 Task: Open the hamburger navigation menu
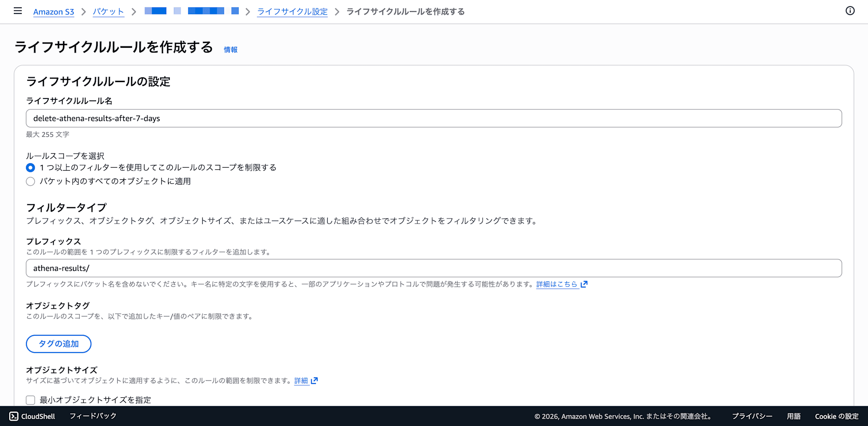[x=18, y=11]
